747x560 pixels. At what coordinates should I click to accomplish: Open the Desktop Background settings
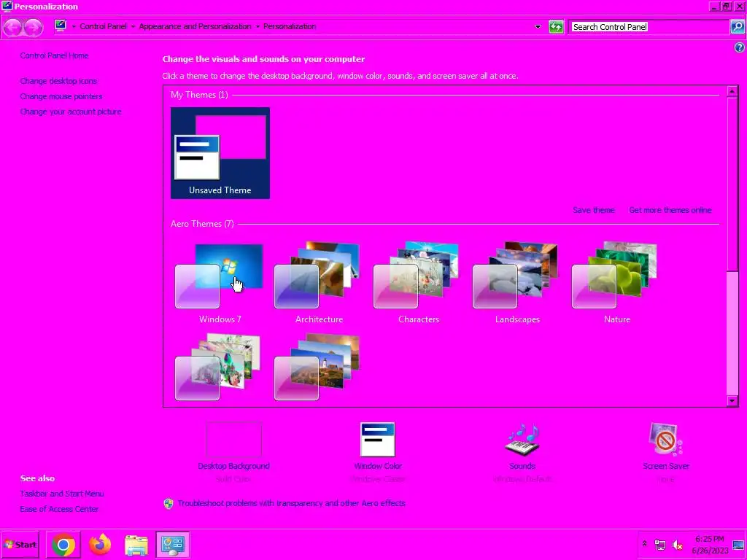click(x=233, y=439)
